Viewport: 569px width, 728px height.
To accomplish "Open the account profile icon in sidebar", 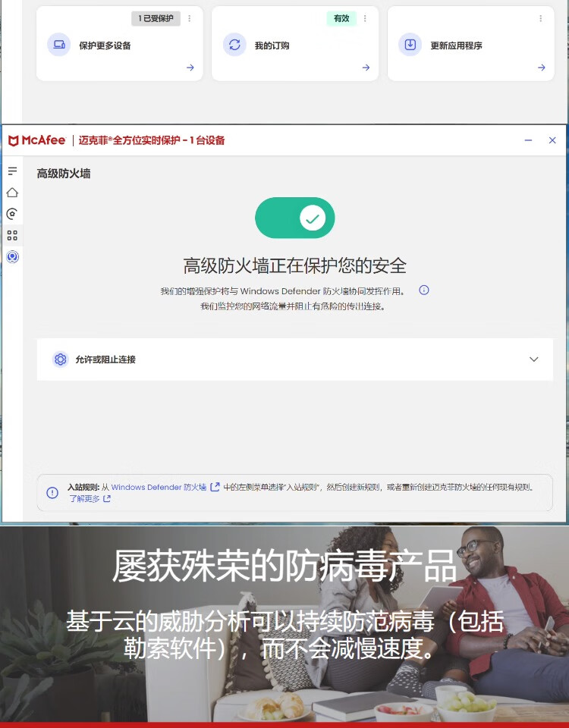I will [x=13, y=257].
